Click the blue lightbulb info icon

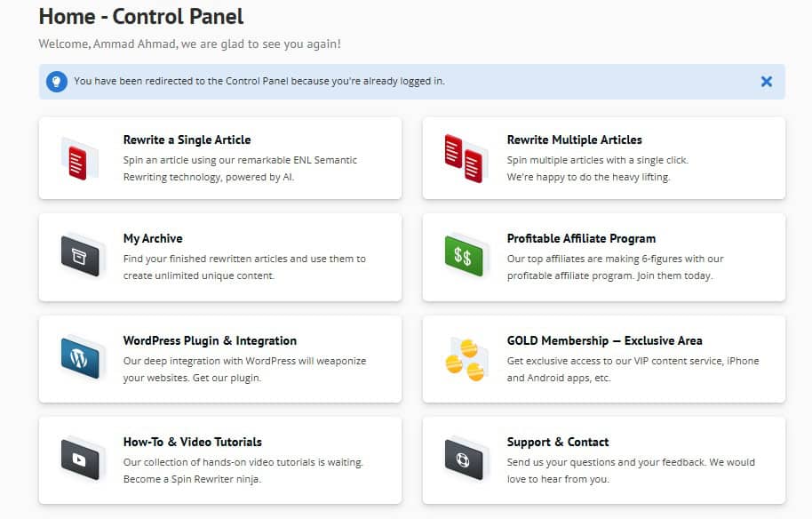pyautogui.click(x=57, y=82)
